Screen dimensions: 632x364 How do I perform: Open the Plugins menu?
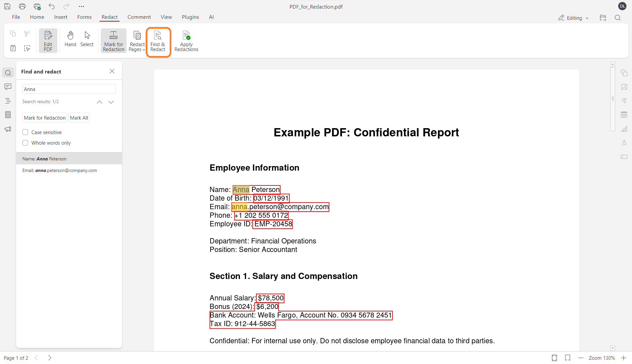190,17
